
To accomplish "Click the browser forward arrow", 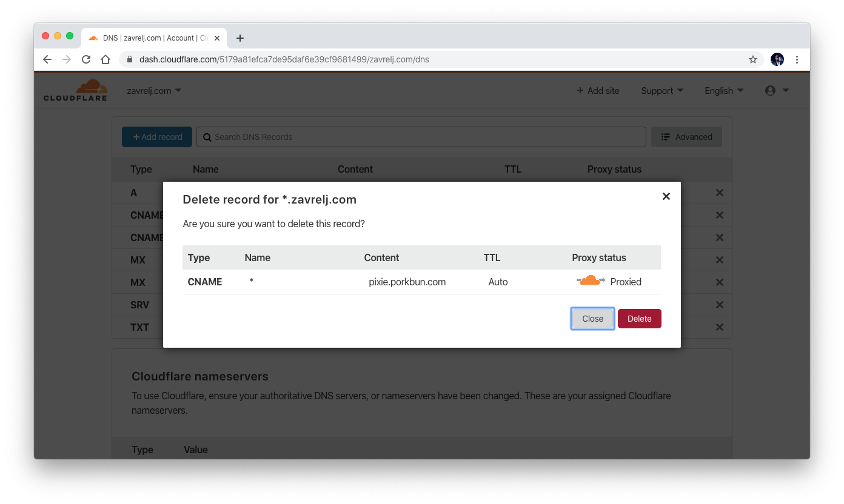I will [67, 59].
